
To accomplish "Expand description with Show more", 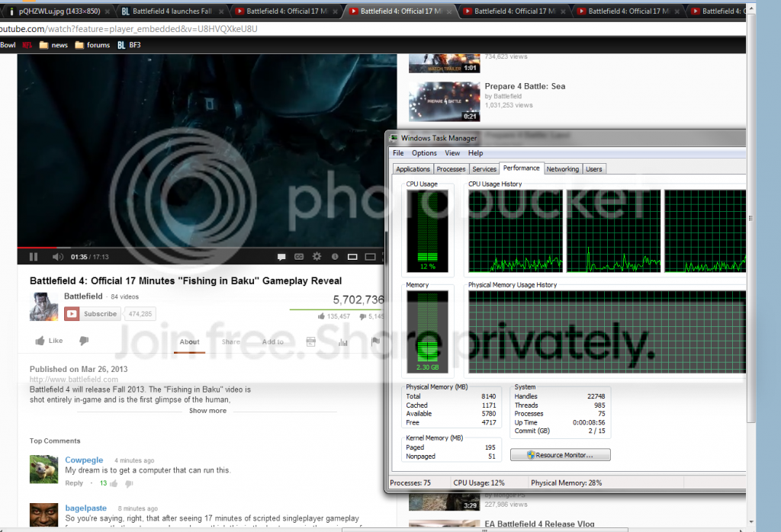I will (207, 411).
